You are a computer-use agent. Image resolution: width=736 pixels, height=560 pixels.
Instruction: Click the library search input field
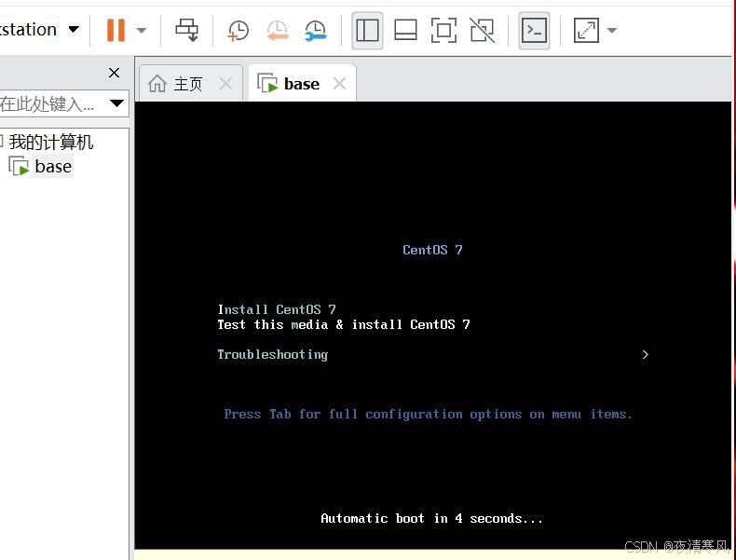[x=51, y=103]
